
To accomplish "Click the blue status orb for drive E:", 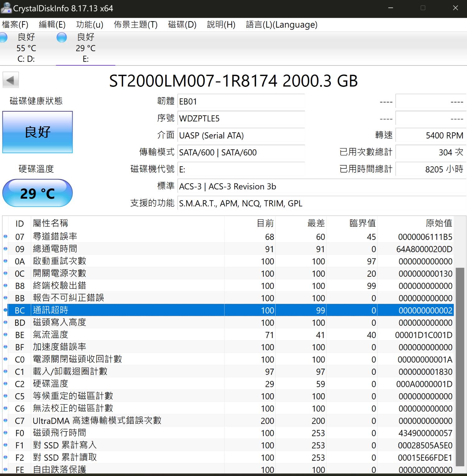I will 62,37.
